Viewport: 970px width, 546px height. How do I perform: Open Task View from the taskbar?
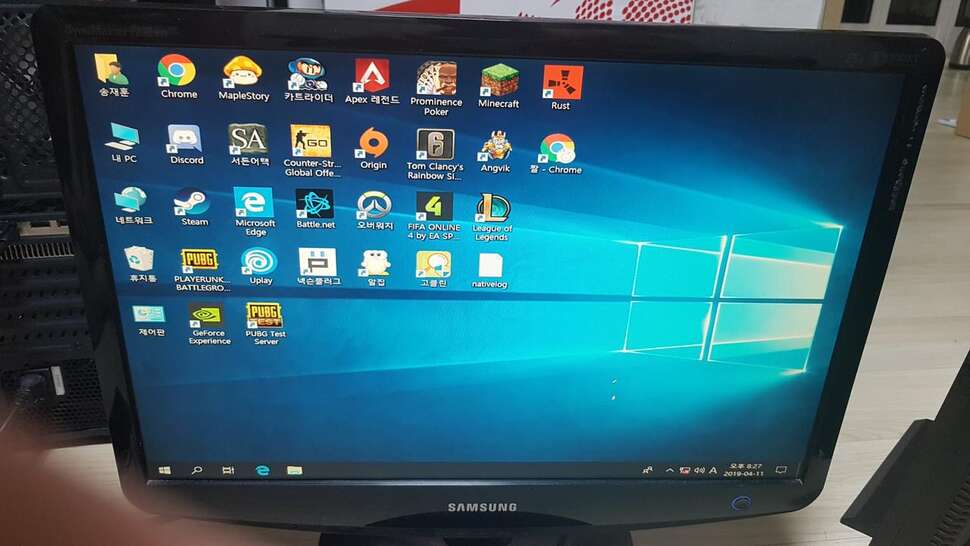pos(228,470)
